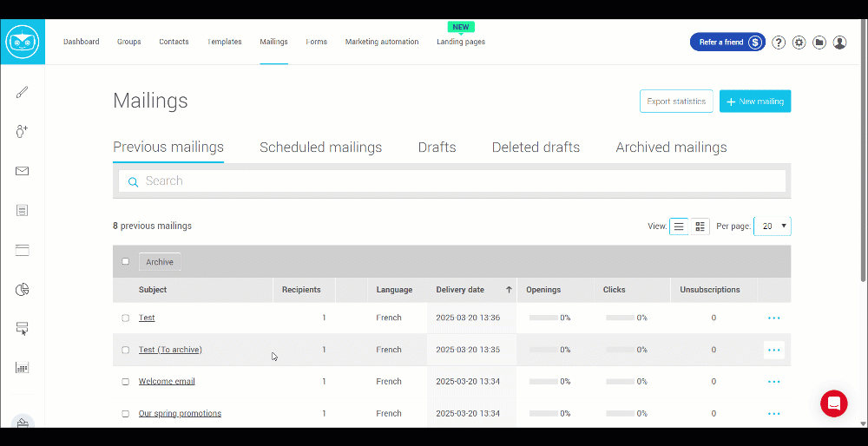Click the add contact icon in sidebar
Screen dimensions: 868x446
click(23, 131)
